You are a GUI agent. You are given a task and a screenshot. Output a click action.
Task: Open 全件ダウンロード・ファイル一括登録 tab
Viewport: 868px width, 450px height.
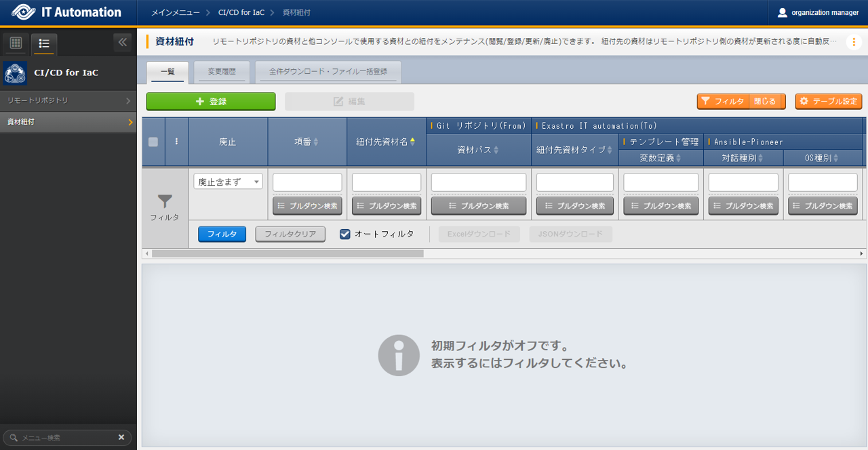(x=328, y=71)
